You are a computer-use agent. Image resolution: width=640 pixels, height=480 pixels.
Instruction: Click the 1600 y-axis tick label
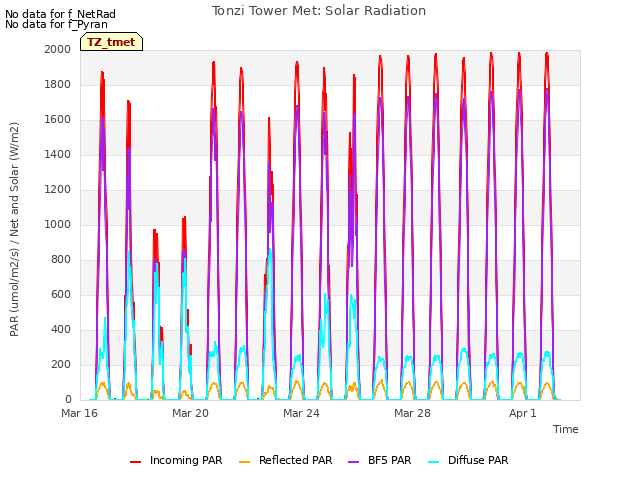(58, 120)
